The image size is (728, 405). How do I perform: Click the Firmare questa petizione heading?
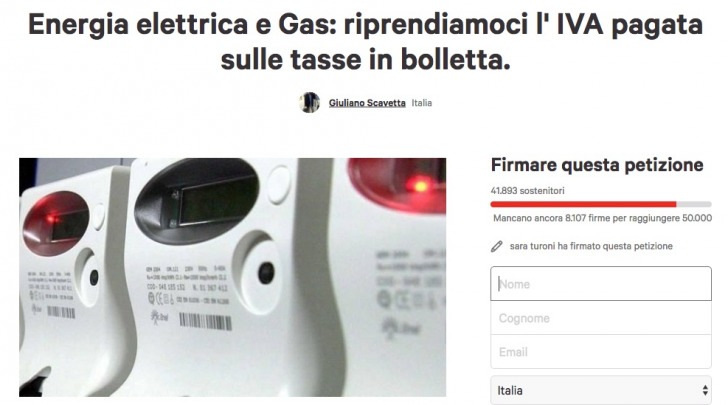[597, 165]
